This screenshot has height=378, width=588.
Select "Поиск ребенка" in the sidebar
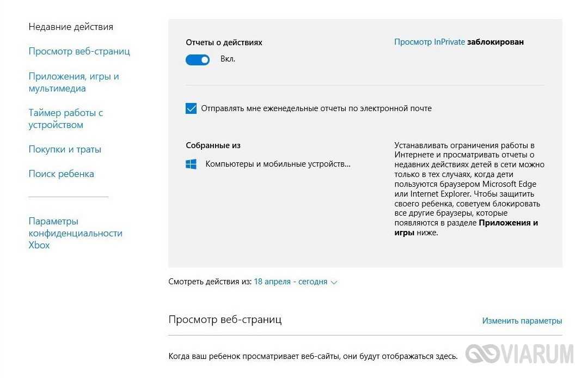(x=61, y=174)
